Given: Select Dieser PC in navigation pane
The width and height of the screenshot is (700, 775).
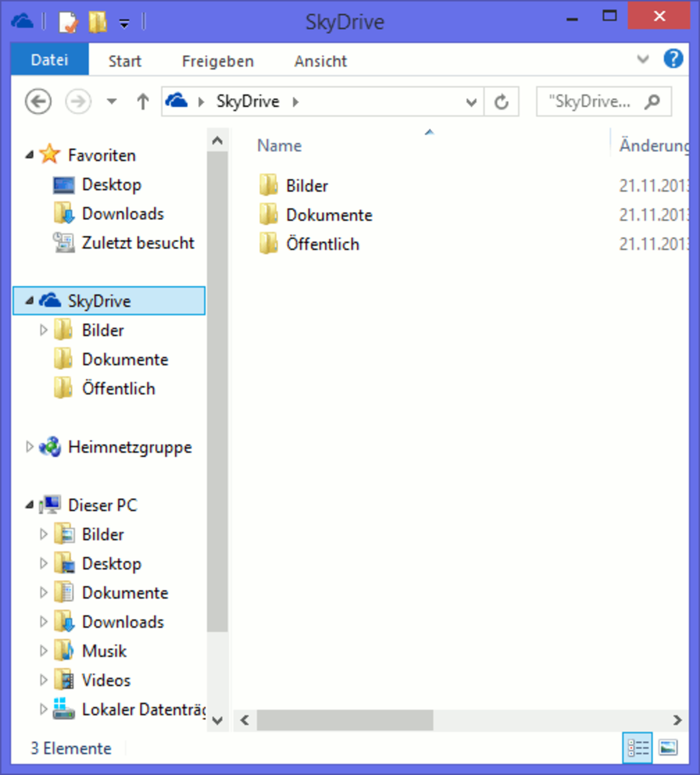Looking at the screenshot, I should [x=102, y=505].
